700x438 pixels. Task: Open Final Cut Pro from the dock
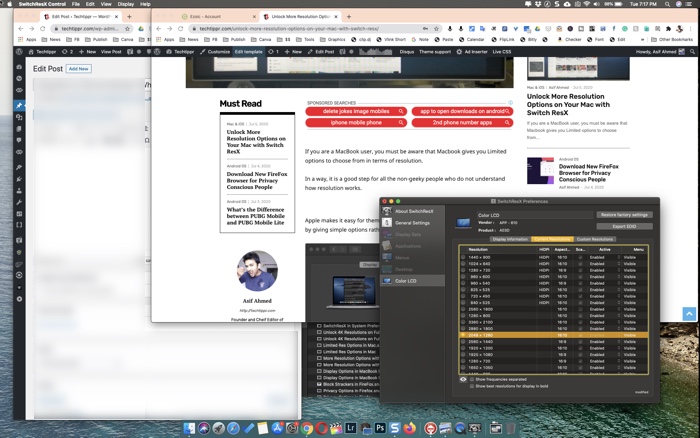pyautogui.click(x=336, y=428)
